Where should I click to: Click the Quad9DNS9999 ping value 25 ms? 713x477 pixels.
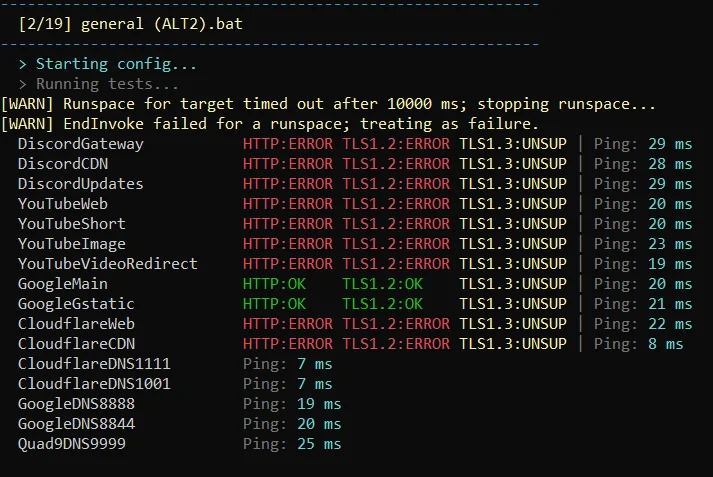pos(319,444)
